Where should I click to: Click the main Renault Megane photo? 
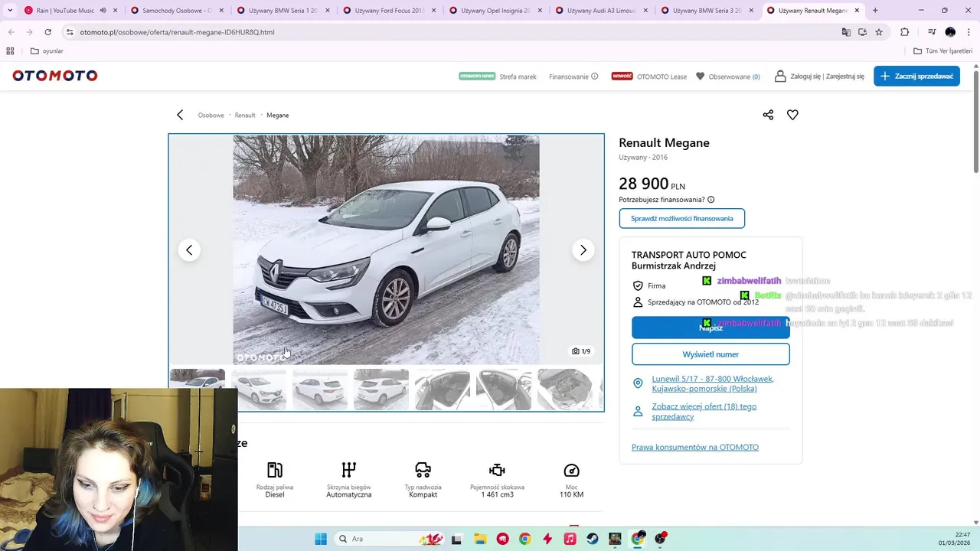tap(386, 250)
